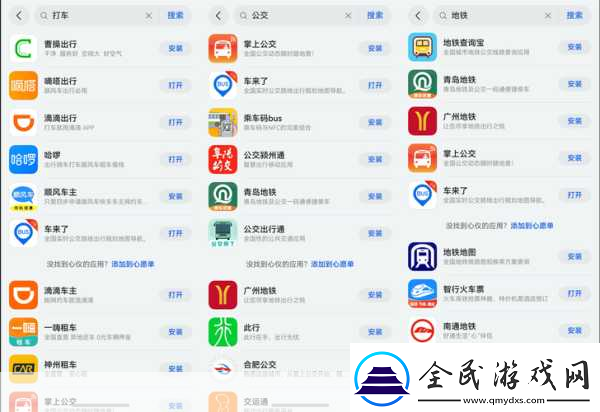Viewport: 600px width, 412px height.
Task: Tap the 神州租车 CAR icon
Action: pyautogui.click(x=23, y=369)
